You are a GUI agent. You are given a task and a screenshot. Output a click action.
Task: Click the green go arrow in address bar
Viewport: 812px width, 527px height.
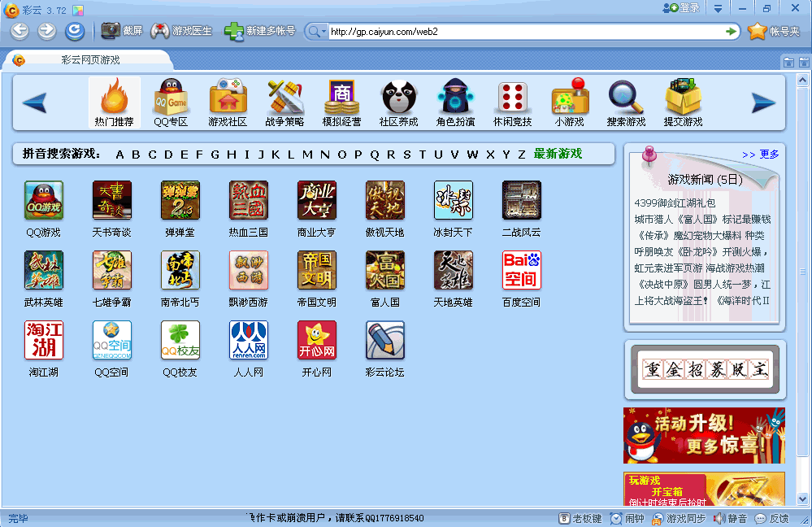tap(732, 32)
